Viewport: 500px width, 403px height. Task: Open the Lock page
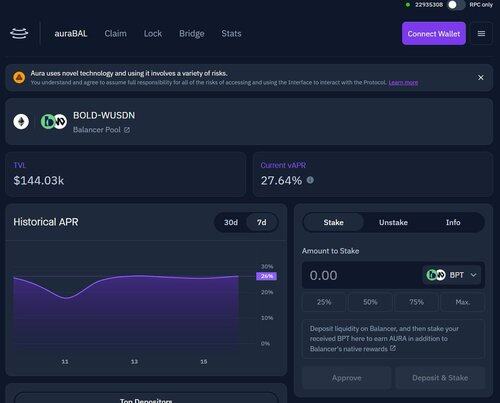tap(153, 33)
